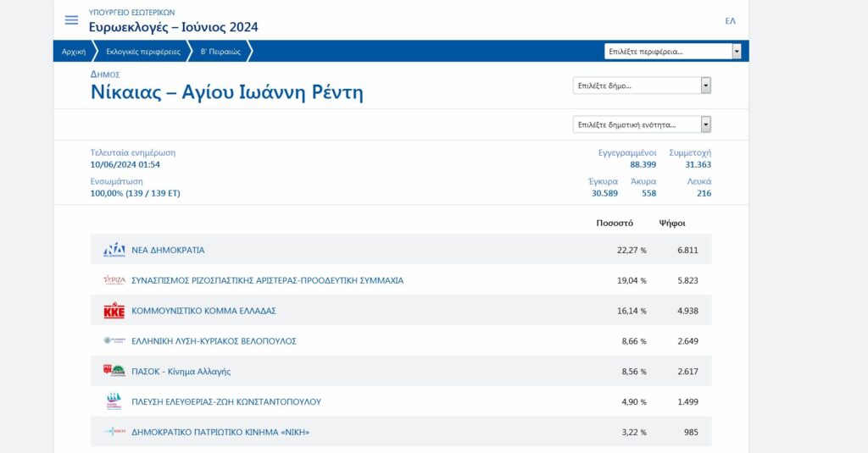868x453 pixels.
Task: Click the 16,14 % percentage
Action: (x=632, y=311)
